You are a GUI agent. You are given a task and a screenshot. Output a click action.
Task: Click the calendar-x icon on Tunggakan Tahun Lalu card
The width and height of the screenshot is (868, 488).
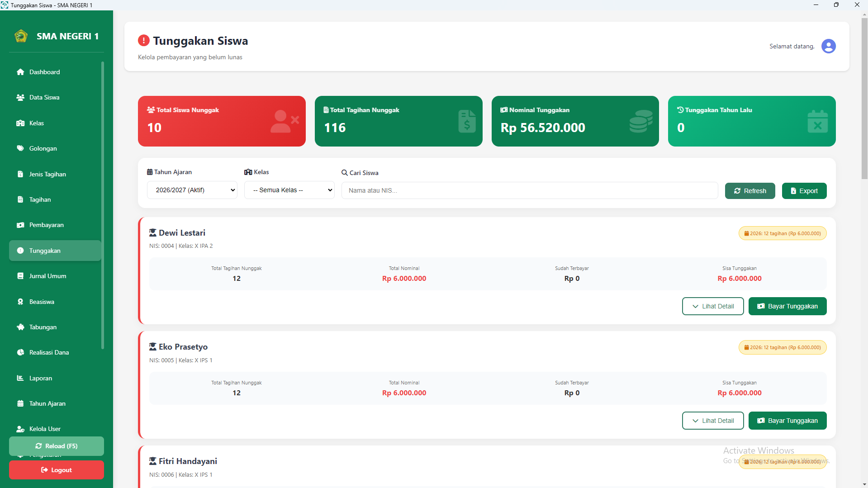818,121
